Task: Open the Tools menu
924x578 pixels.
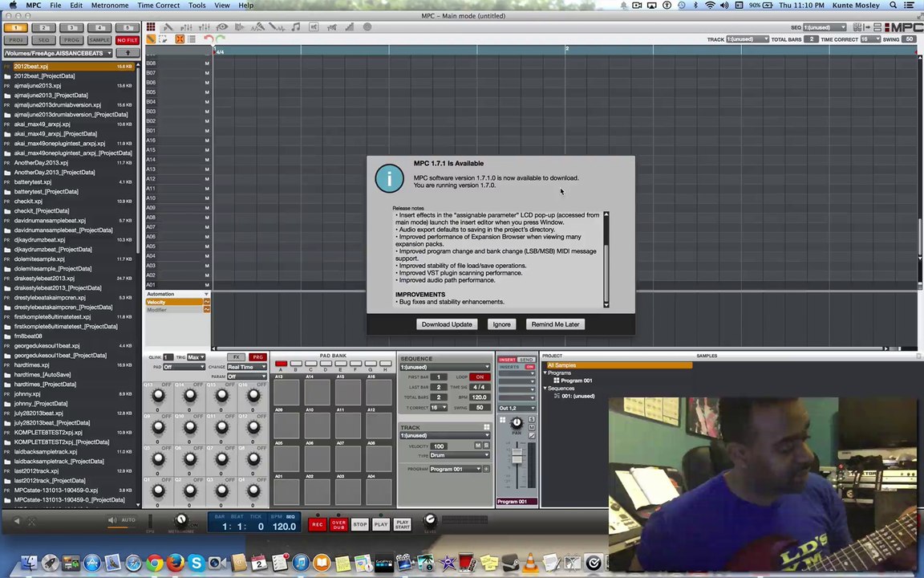Action: (197, 6)
